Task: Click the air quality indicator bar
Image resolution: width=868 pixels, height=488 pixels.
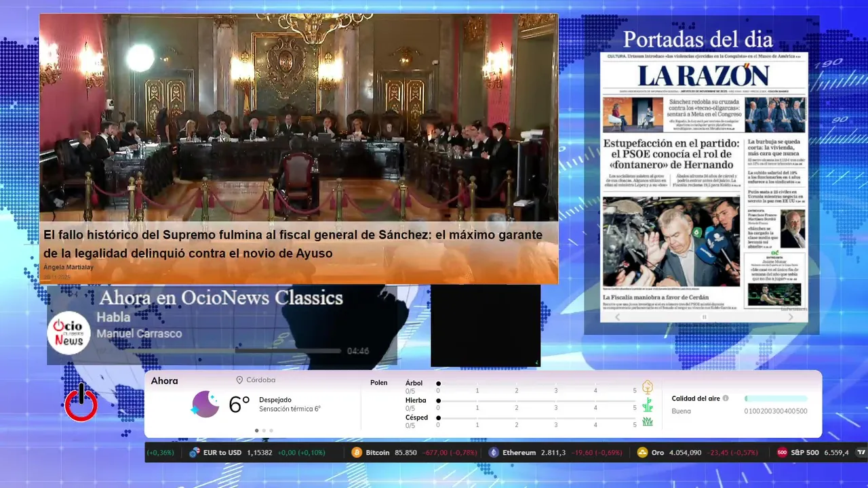Action: 776,399
